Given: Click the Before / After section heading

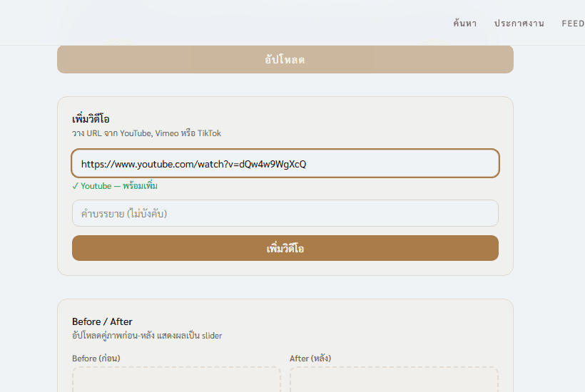Looking at the screenshot, I should (x=102, y=321).
